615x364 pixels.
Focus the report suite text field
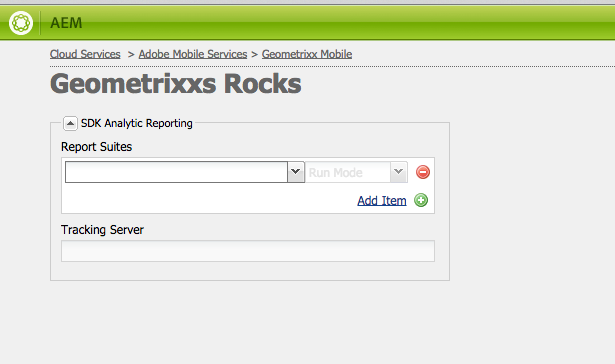pos(176,172)
